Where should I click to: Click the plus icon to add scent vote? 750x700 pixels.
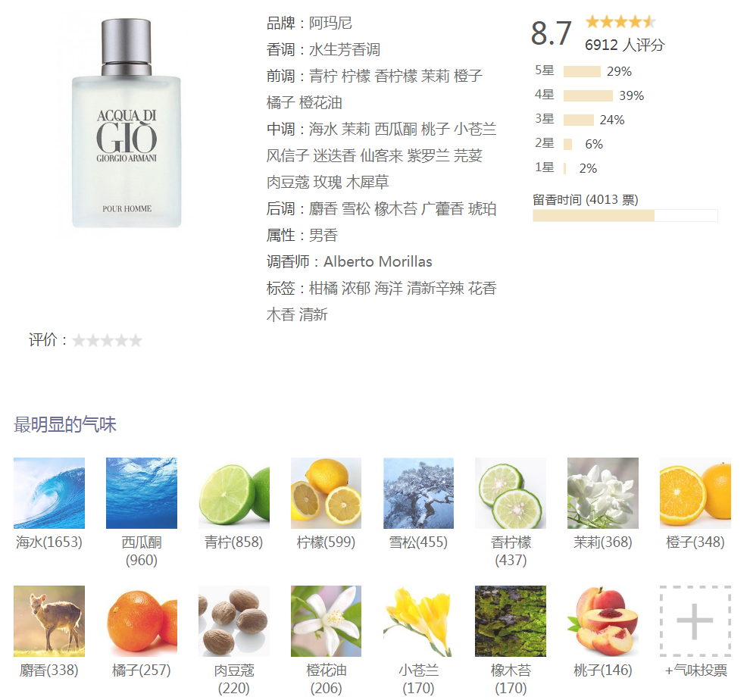(695, 621)
